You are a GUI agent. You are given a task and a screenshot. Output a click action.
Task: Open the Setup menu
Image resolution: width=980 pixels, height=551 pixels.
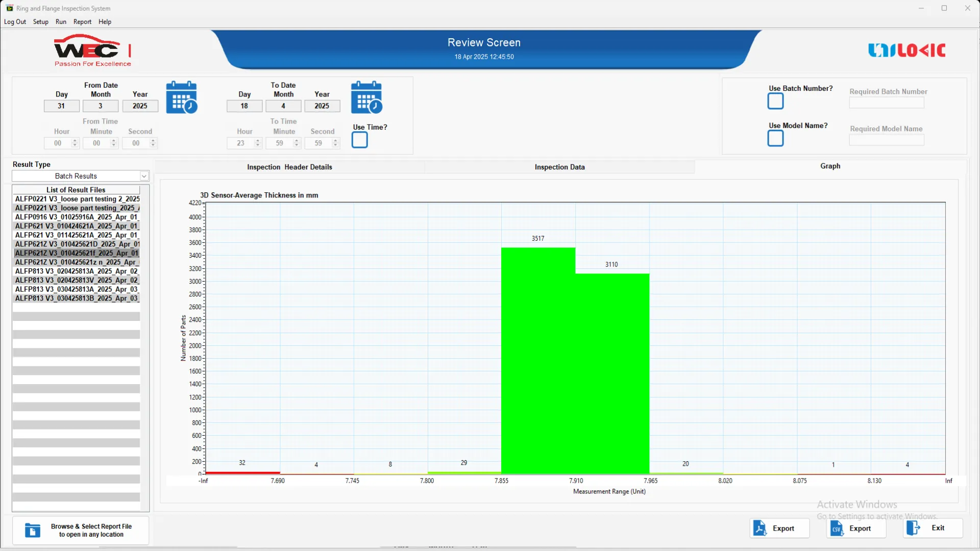[x=40, y=22]
